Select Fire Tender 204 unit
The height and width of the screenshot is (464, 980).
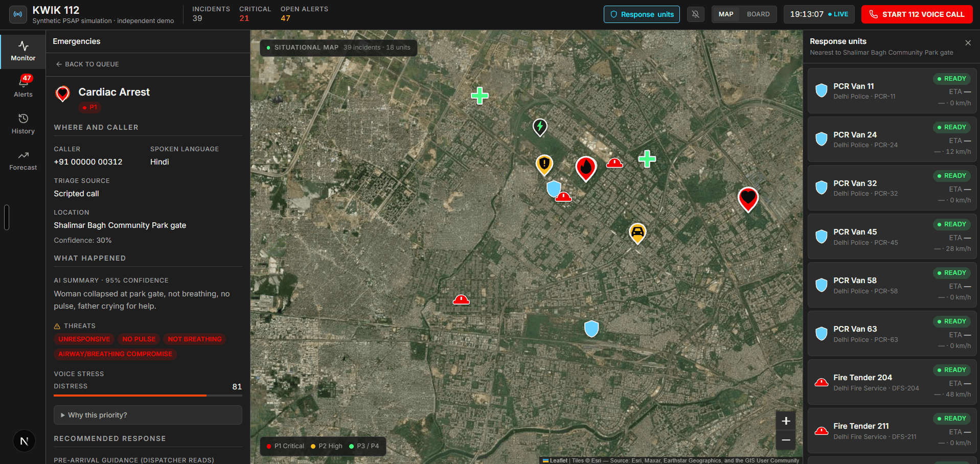[x=892, y=382]
